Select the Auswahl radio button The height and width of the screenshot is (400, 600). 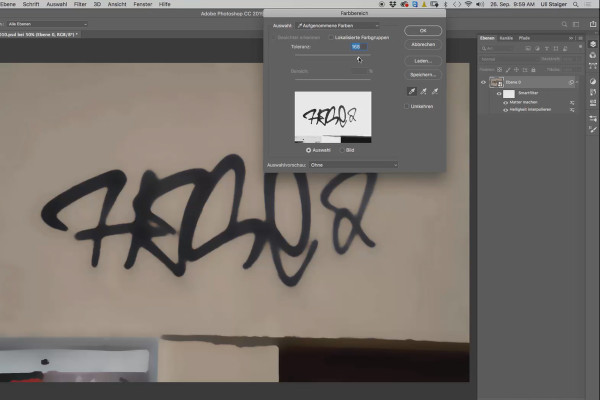(308, 150)
